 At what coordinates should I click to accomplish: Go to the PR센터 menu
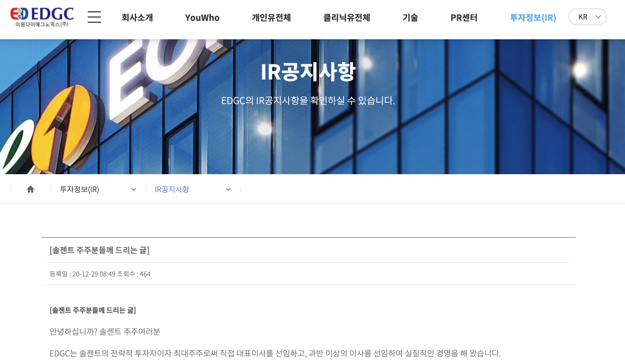click(x=464, y=18)
